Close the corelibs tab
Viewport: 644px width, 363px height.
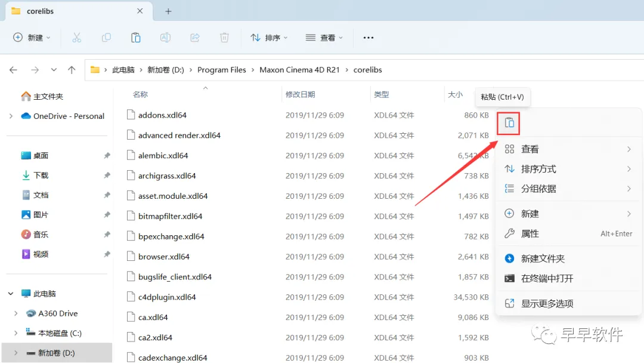(140, 11)
